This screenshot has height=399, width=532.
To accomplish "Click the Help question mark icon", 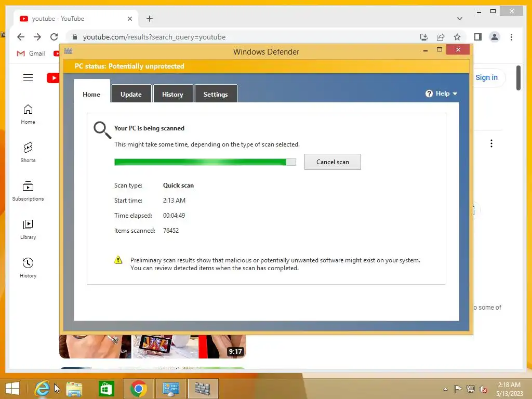I will [x=429, y=94].
